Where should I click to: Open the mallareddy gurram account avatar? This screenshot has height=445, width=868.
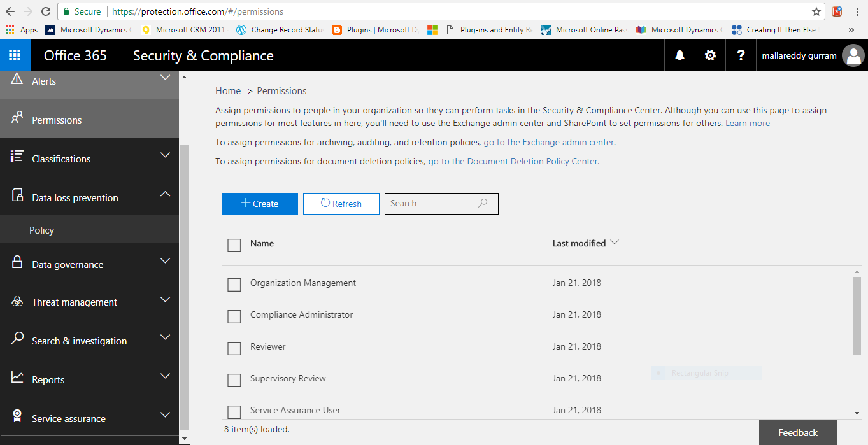(x=853, y=55)
